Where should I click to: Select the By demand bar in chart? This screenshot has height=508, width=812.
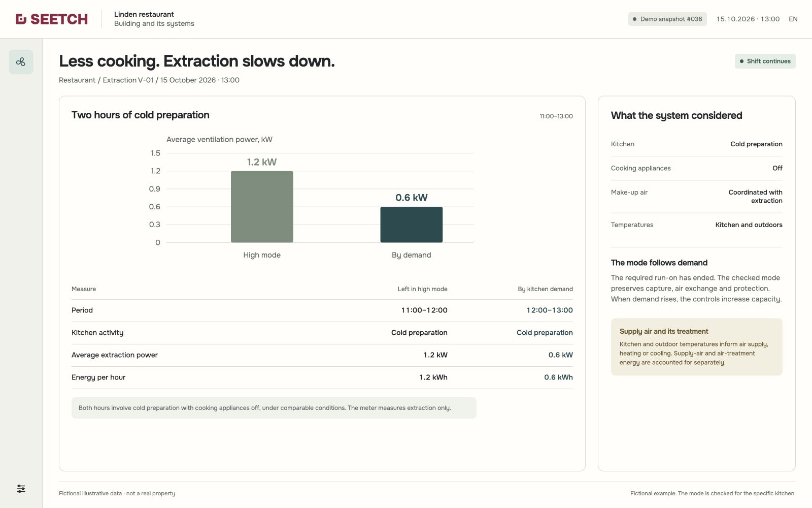(x=412, y=225)
